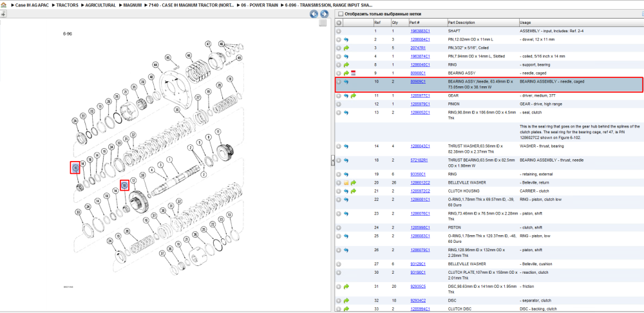
Task: Add PISTON ref 24 with plus icon
Action: pyautogui.click(x=339, y=227)
